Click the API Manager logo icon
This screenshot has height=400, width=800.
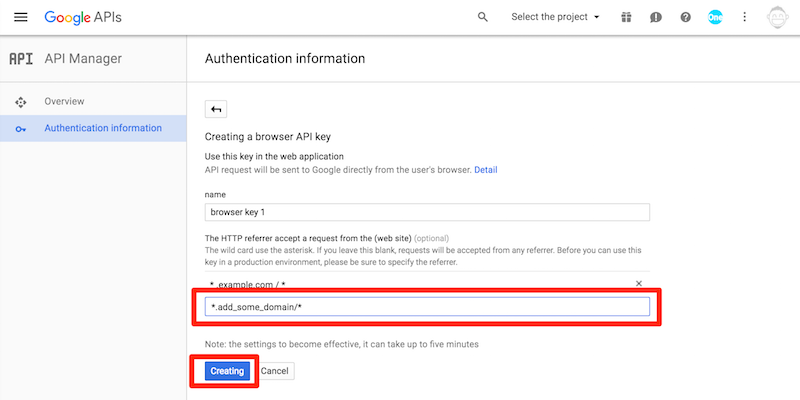tap(21, 59)
